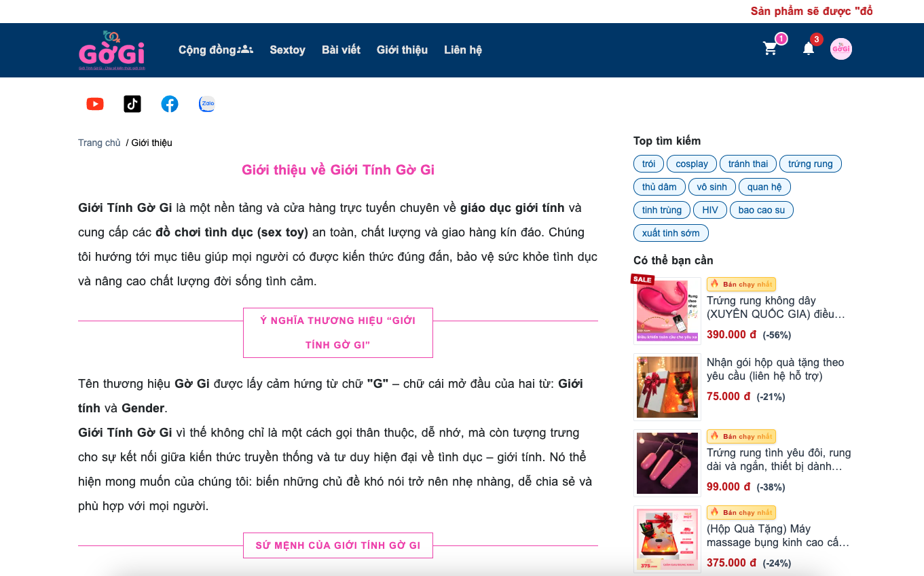Image resolution: width=924 pixels, height=576 pixels.
Task: Open the shopping cart with 1 item
Action: tap(769, 49)
